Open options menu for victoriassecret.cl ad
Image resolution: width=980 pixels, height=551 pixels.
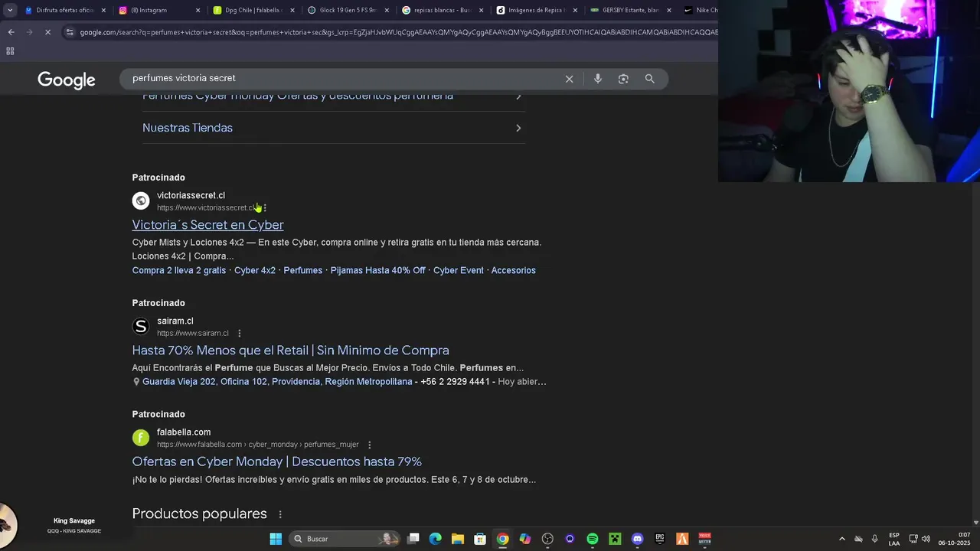click(265, 207)
